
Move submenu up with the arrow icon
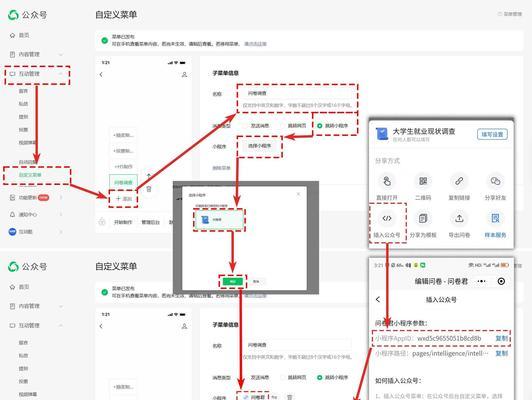(x=149, y=176)
